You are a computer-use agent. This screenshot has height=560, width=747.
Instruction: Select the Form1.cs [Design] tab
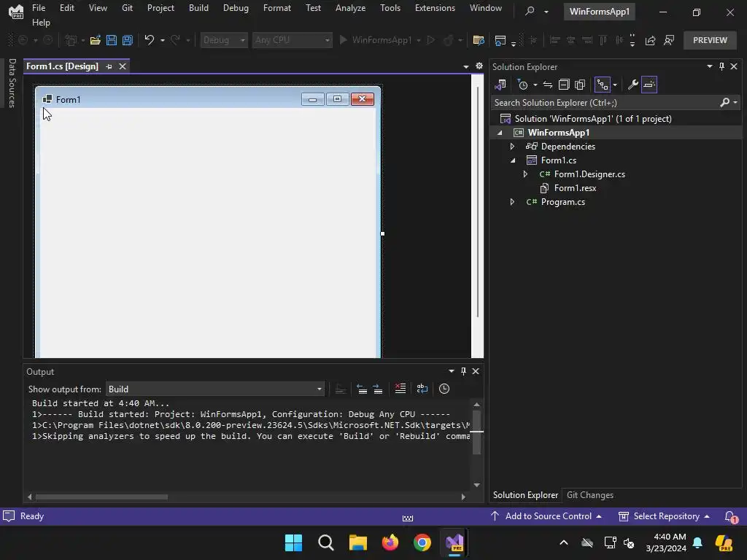[63, 66]
